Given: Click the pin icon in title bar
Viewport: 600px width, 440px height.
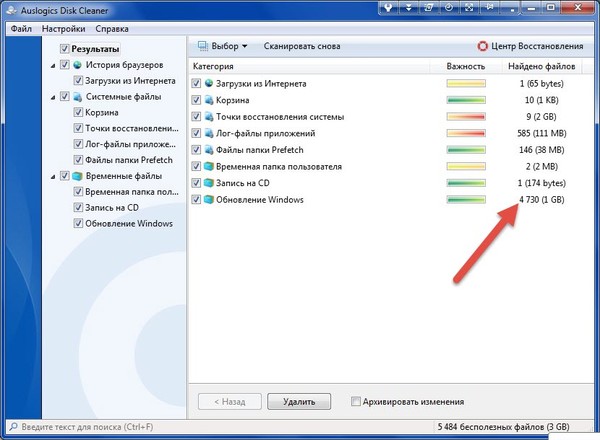Looking at the screenshot, I should (489, 7).
